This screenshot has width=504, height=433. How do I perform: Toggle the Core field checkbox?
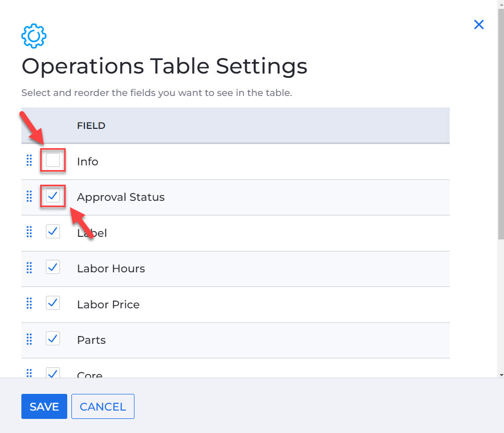pyautogui.click(x=53, y=372)
